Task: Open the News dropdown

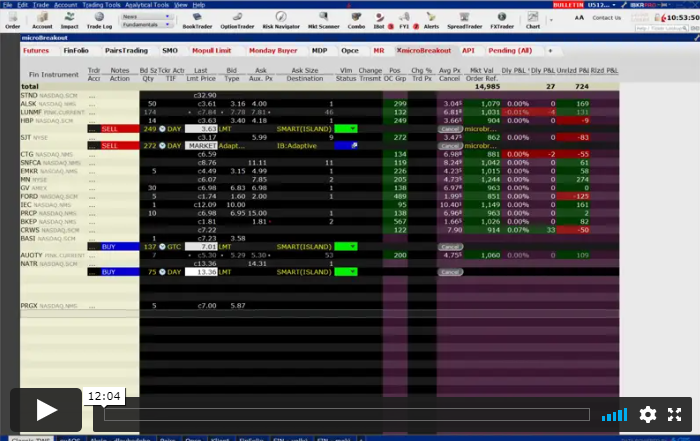Action: 146,17
